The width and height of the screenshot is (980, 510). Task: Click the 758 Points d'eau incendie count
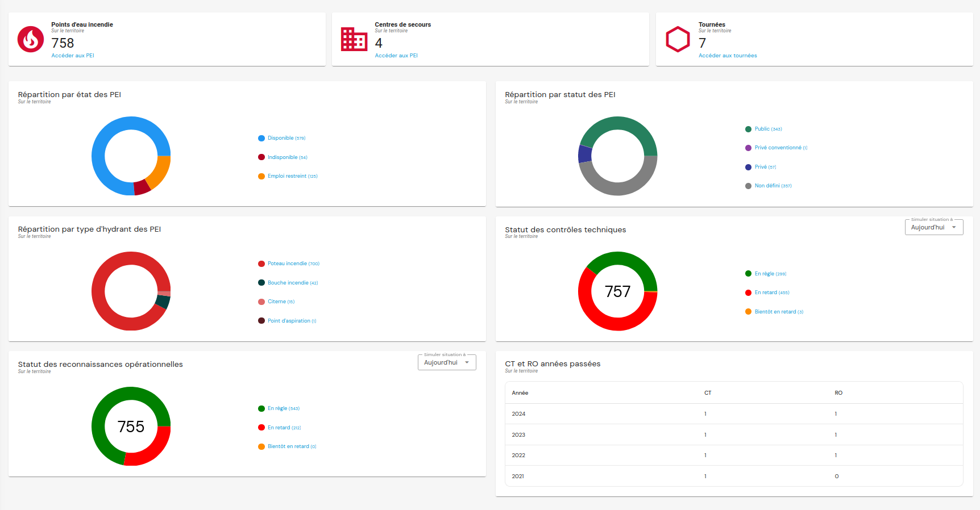tap(63, 43)
